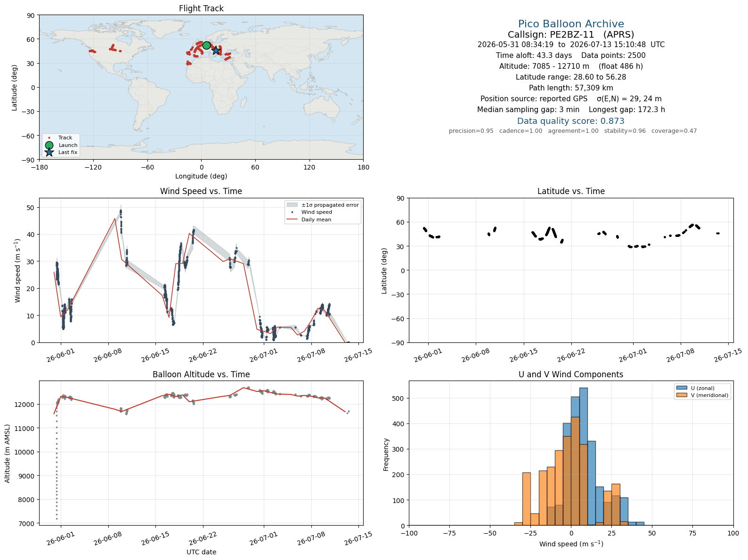This screenshot has width=748, height=560.
Task: Click the U (zonal) blue legend swatch
Action: point(681,388)
